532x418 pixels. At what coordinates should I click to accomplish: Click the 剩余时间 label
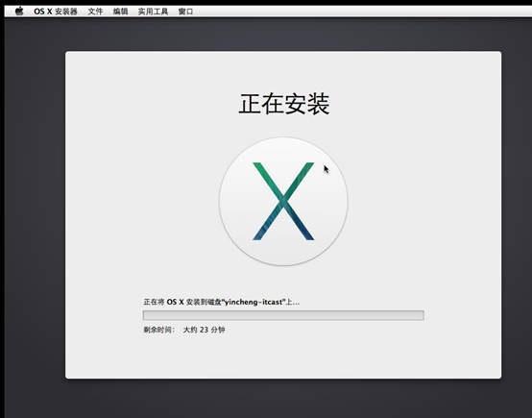(158, 330)
